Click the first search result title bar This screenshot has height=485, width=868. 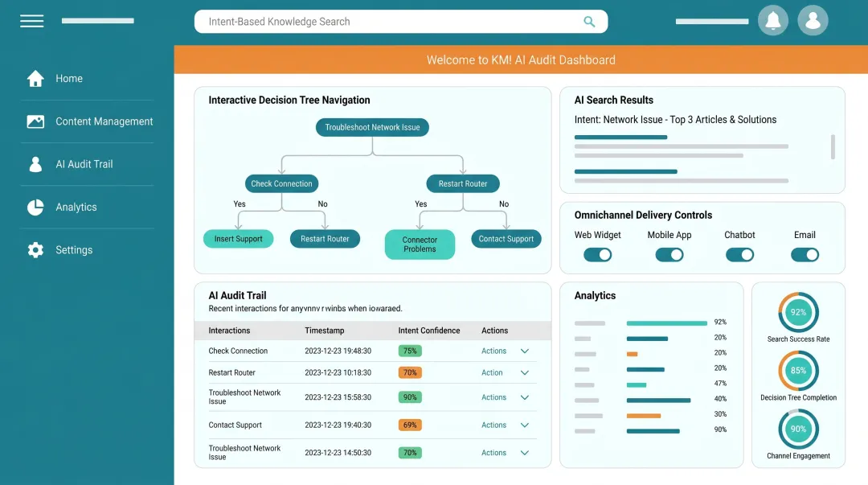coord(620,137)
